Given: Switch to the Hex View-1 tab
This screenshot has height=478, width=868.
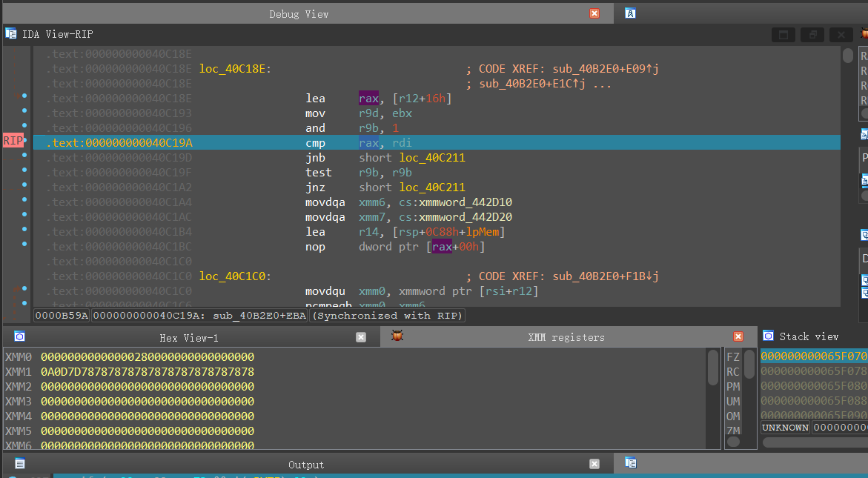Looking at the screenshot, I should [189, 337].
